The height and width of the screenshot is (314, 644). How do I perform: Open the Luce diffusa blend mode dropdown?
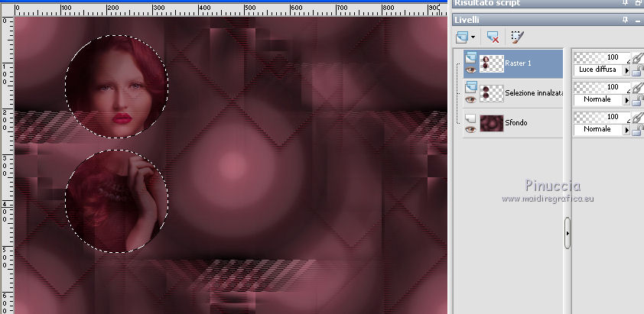coord(627,70)
